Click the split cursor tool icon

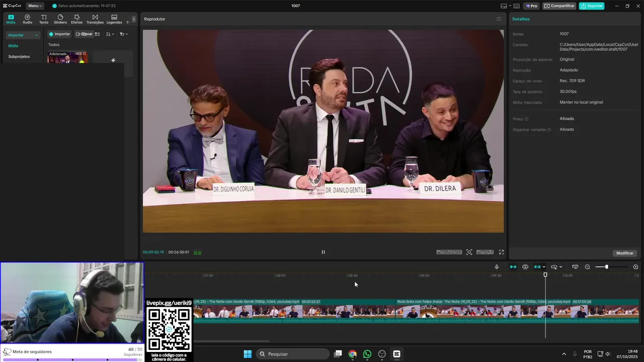click(x=554, y=267)
